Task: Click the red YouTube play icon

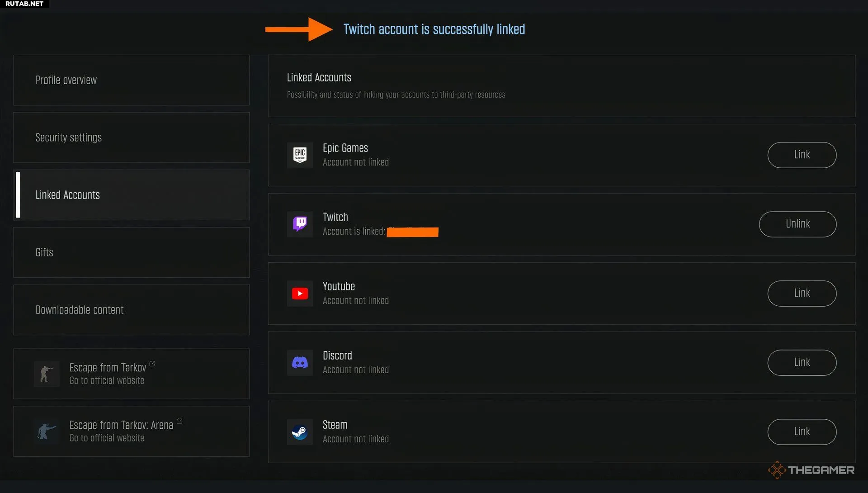Action: pos(300,294)
